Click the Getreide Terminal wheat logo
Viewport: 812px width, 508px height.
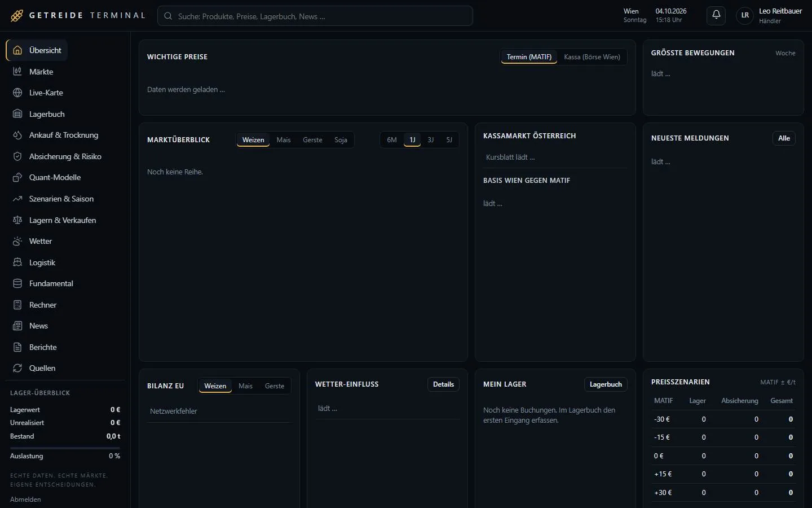pos(17,16)
